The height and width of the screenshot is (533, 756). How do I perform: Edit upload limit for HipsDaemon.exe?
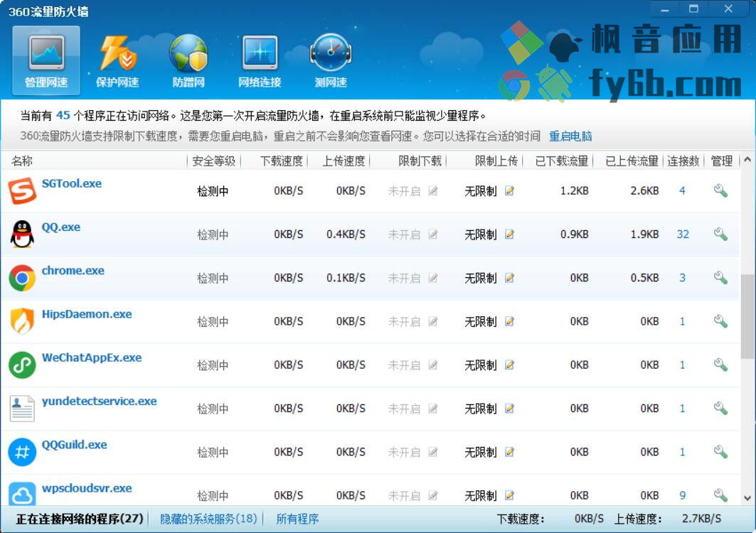(x=510, y=321)
